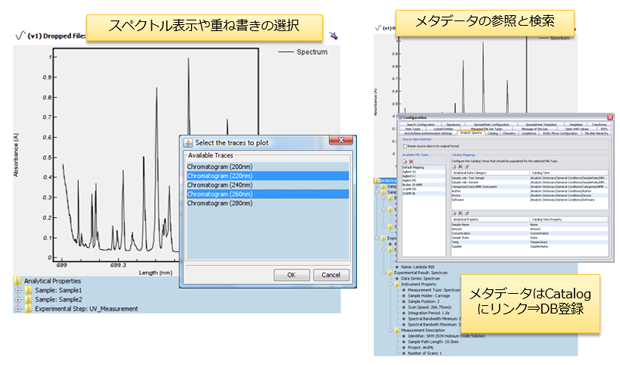Click the pin icon beside Dropped File title
The width and height of the screenshot is (620, 365).
334,36
